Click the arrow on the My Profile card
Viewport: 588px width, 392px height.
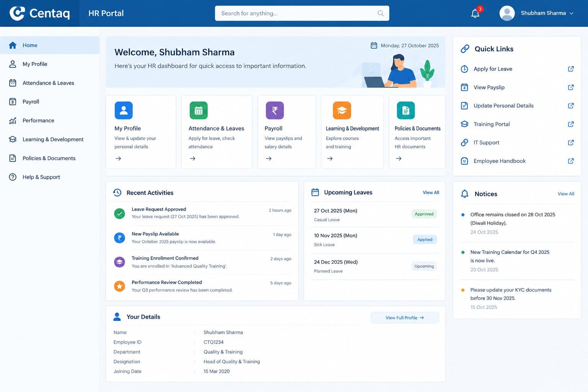point(118,158)
